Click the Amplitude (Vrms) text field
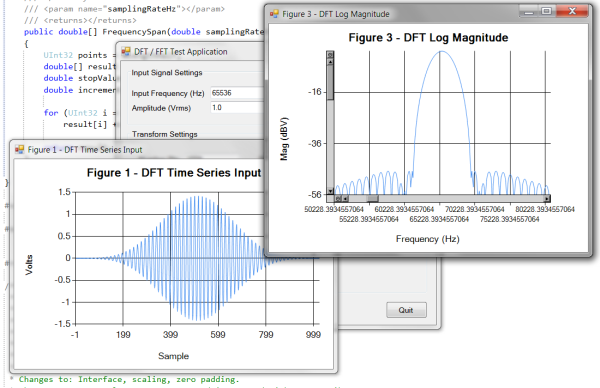 point(237,108)
